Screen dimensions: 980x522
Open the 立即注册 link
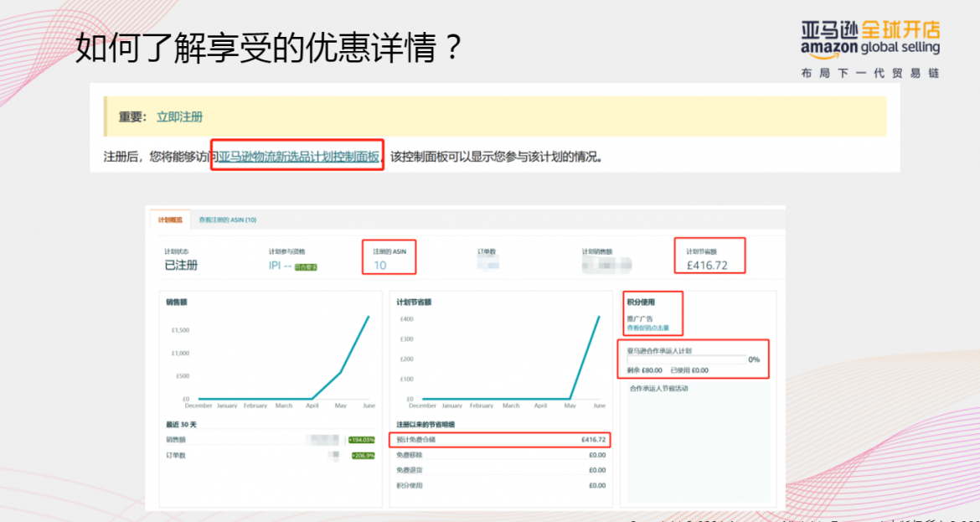179,116
